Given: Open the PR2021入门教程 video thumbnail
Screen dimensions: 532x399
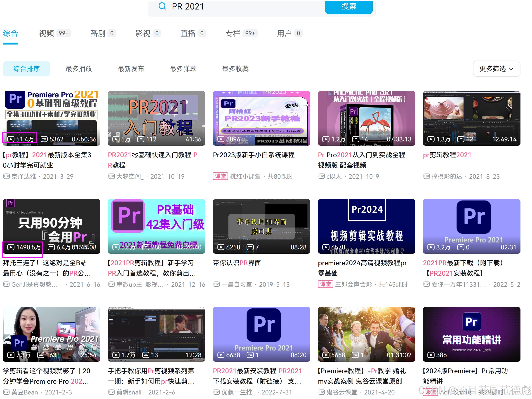Looking at the screenshot, I should 156,118.
